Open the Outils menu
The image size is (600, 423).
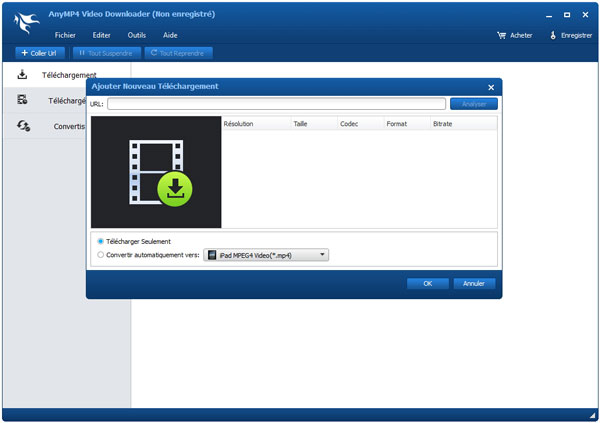[136, 35]
